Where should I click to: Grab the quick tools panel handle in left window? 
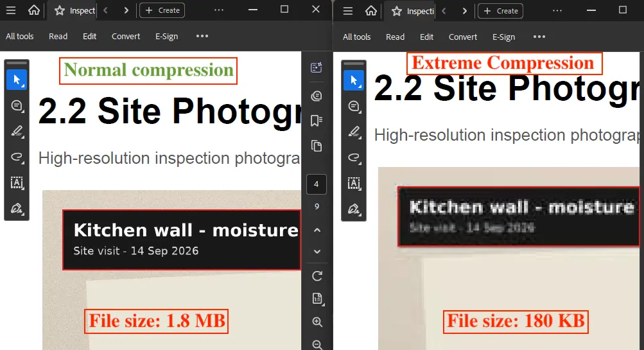(17, 63)
